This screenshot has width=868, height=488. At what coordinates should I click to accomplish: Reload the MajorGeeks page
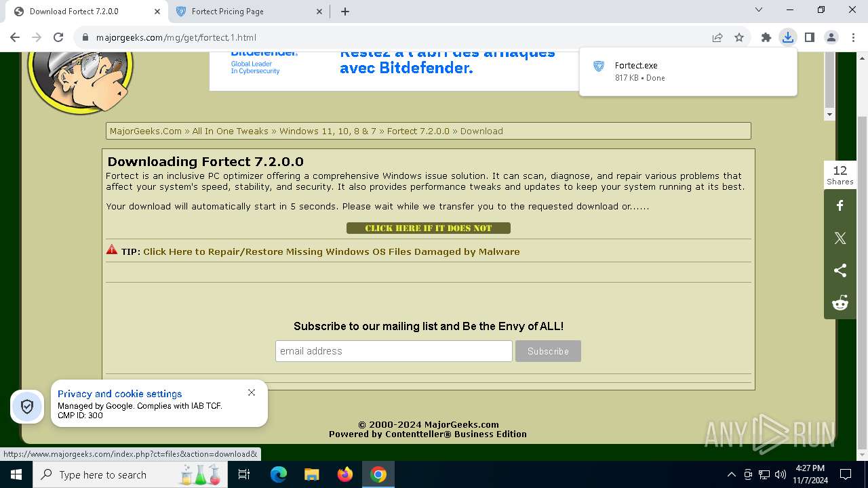[x=58, y=37]
